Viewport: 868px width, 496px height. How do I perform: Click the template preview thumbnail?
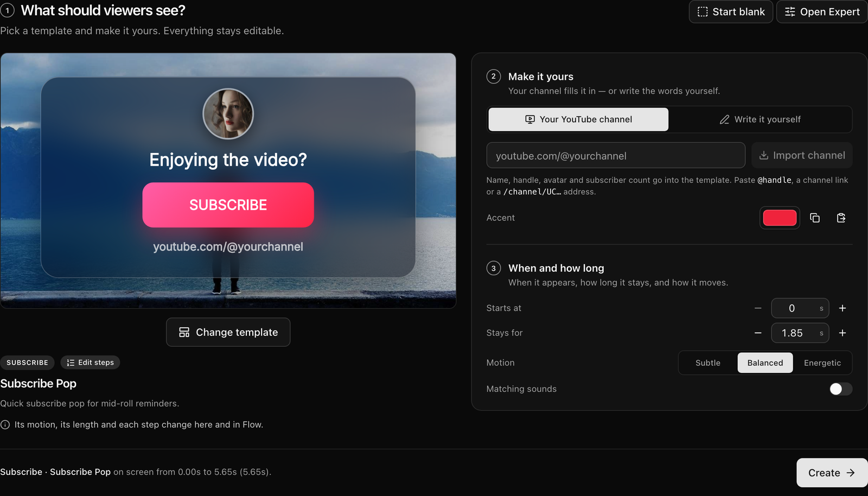pyautogui.click(x=228, y=181)
